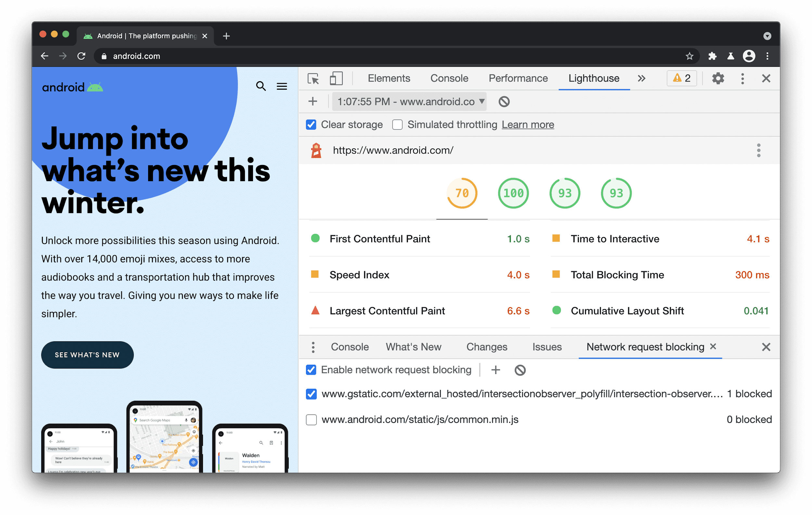This screenshot has height=515, width=812.
Task: Click the DevTools close panel icon
Action: [x=767, y=78]
